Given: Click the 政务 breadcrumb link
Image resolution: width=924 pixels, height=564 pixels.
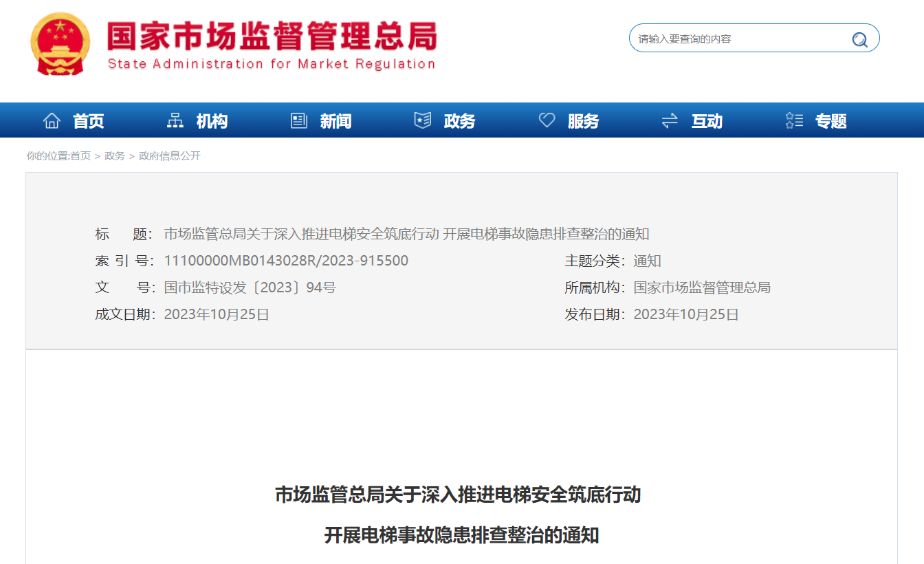Looking at the screenshot, I should (x=115, y=156).
